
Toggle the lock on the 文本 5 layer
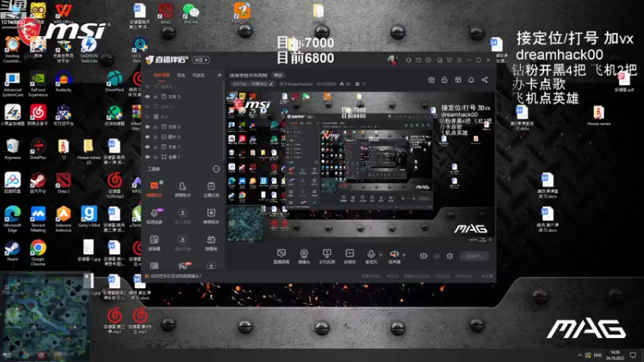coord(155,97)
